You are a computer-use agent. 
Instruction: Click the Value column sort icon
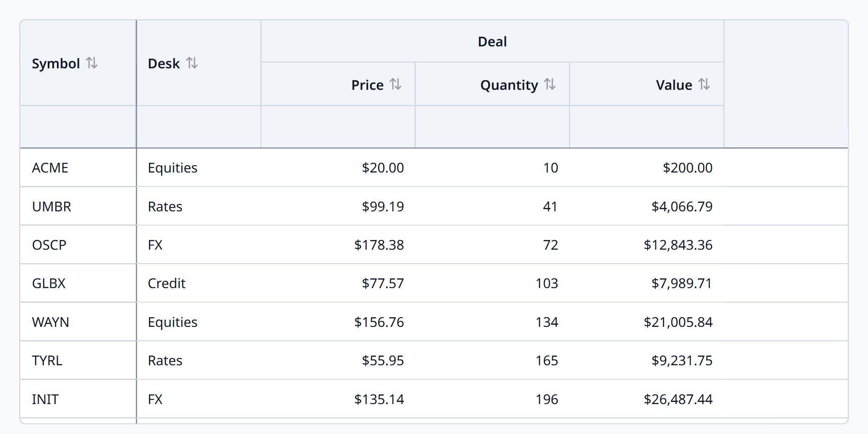(x=704, y=84)
